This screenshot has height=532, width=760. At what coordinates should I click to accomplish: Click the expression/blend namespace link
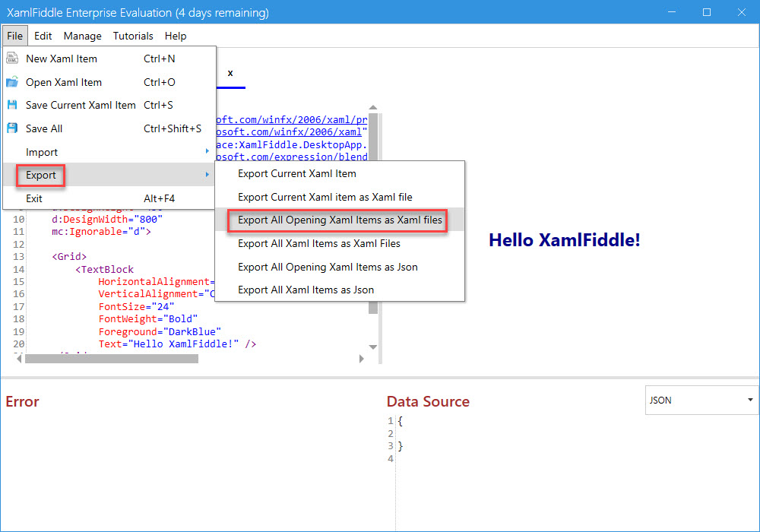point(292,157)
